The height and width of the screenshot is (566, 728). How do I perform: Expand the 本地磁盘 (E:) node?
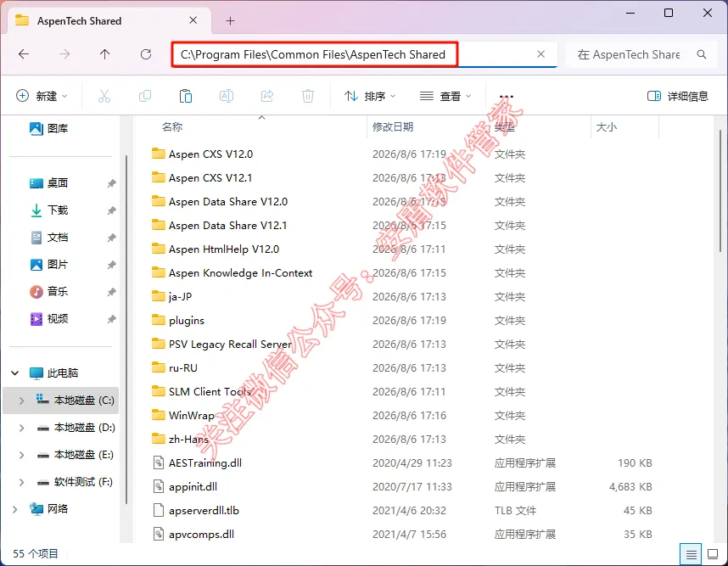pyautogui.click(x=21, y=455)
